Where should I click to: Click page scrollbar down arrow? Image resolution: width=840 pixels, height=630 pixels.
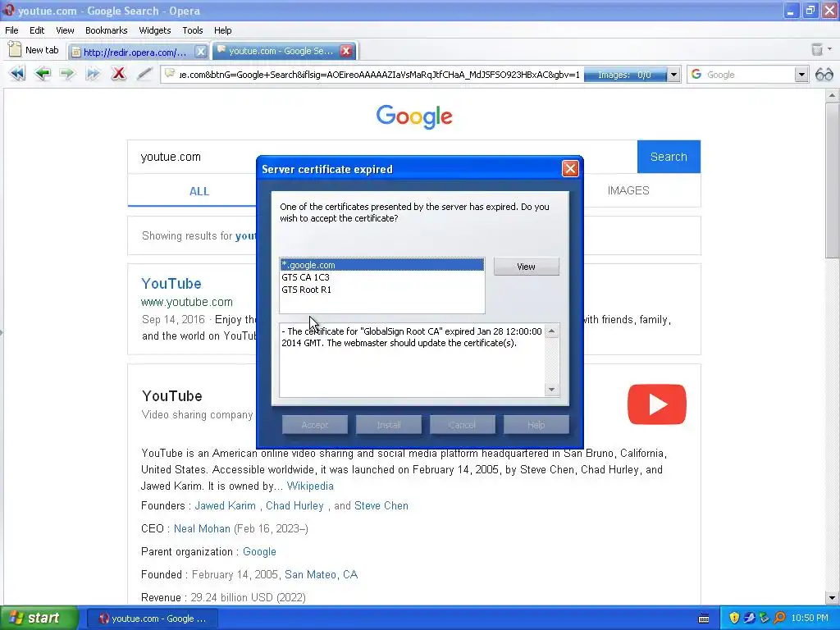tap(832, 598)
